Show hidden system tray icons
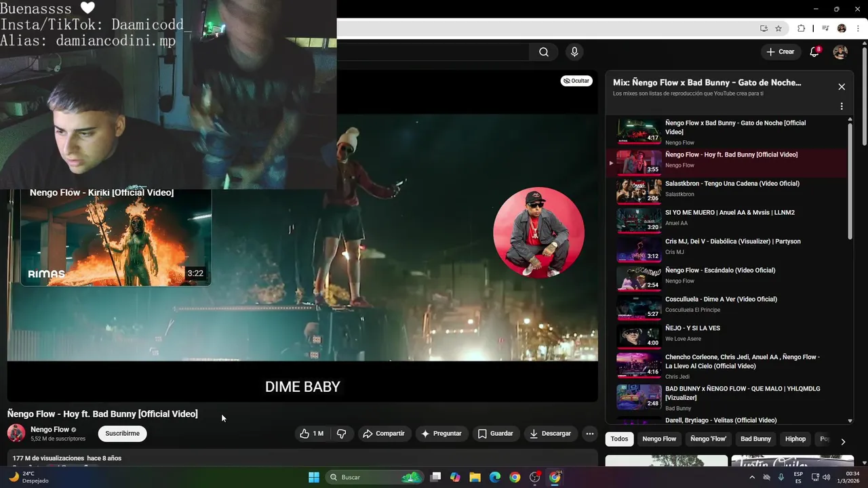Image resolution: width=868 pixels, height=488 pixels. tap(751, 477)
